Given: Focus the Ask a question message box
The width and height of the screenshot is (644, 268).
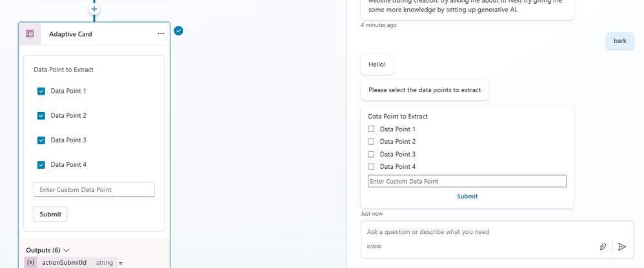Looking at the screenshot, I should 478,232.
